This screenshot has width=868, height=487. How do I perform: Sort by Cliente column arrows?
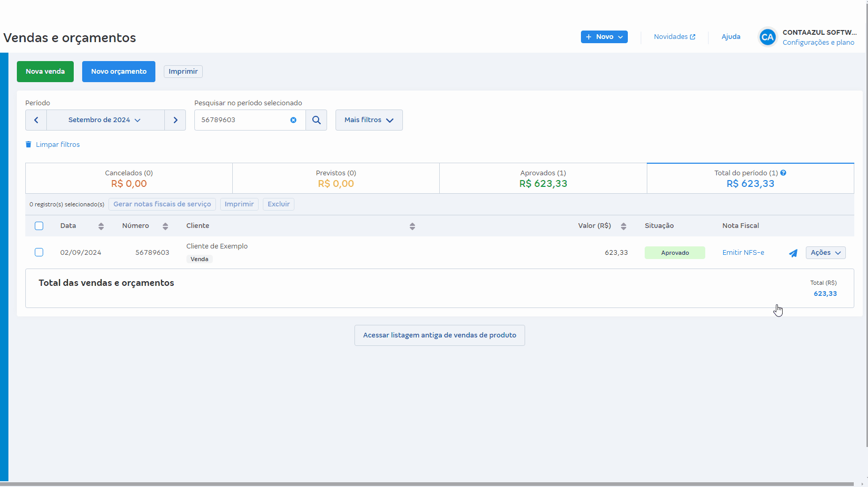[x=412, y=226]
